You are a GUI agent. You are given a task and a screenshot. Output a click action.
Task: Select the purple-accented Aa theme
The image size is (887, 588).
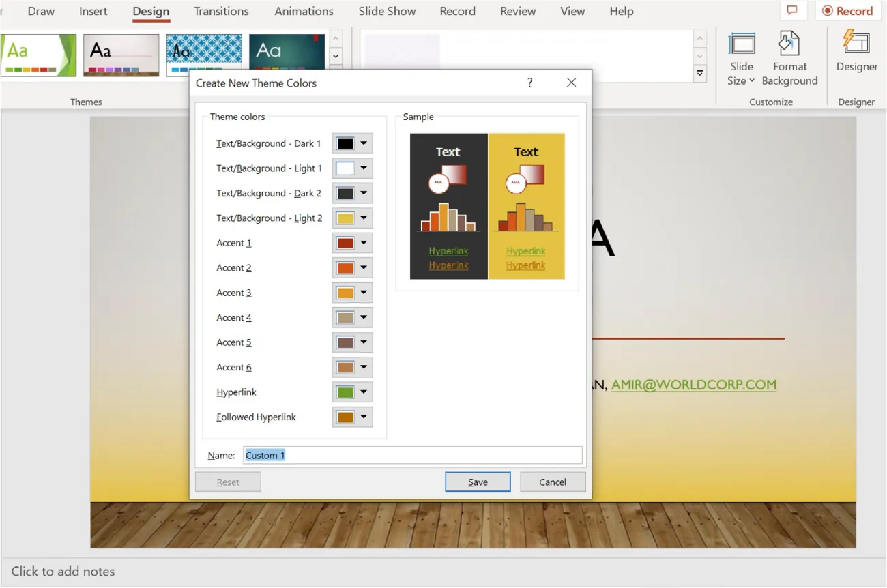(x=121, y=55)
